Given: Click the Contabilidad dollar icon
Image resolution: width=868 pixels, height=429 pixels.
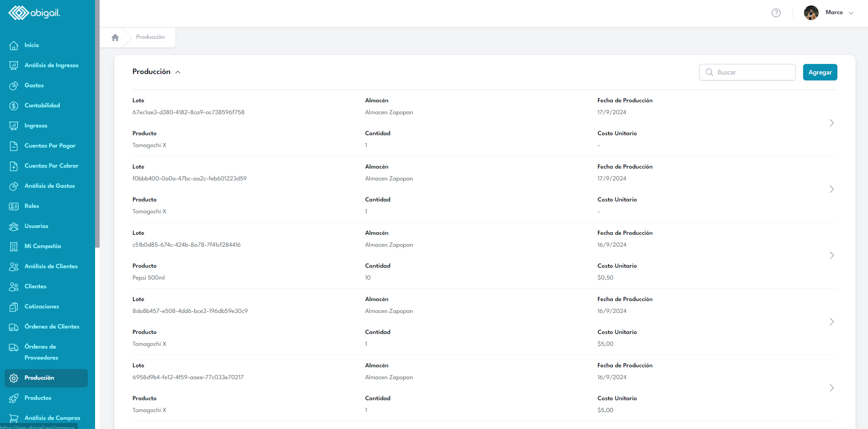Looking at the screenshot, I should coord(14,106).
